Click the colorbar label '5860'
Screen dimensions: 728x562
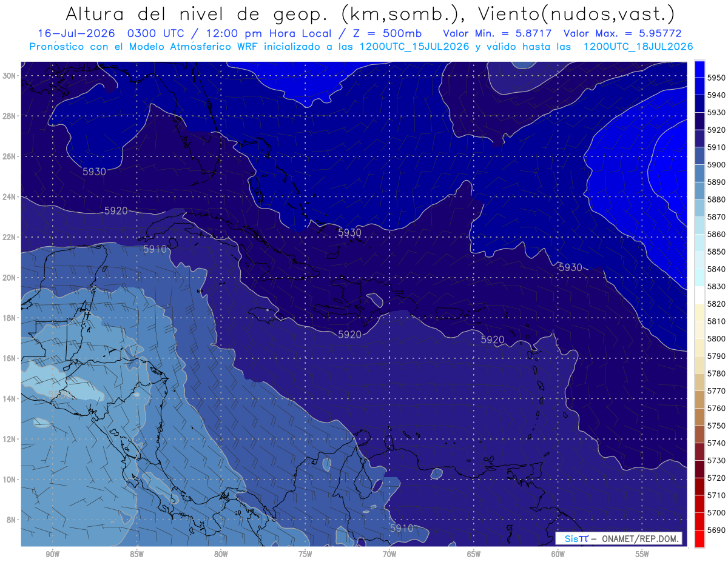point(716,234)
